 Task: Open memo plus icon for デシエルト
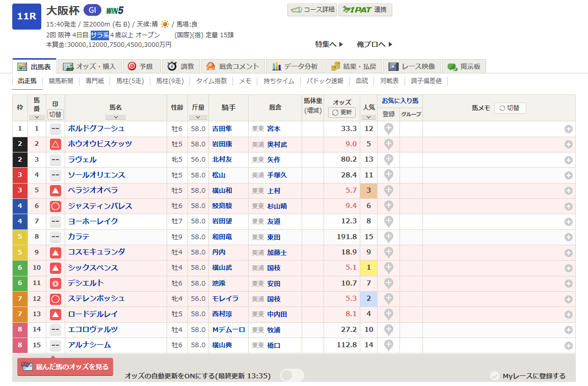(569, 284)
